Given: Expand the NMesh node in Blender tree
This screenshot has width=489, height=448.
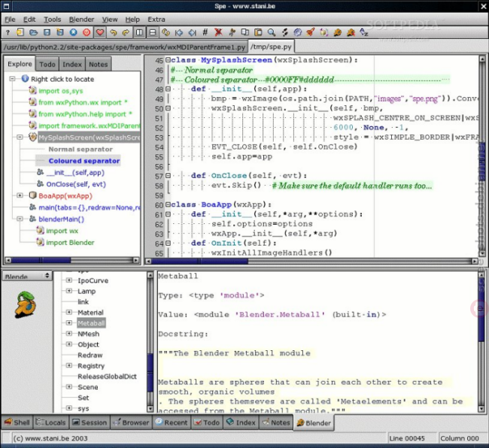Looking at the screenshot, I should pos(69,334).
